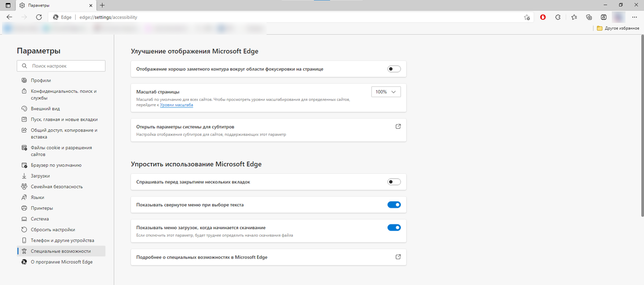This screenshot has height=285, width=644.
Task: Open the Другое избранное folder
Action: pos(618,28)
